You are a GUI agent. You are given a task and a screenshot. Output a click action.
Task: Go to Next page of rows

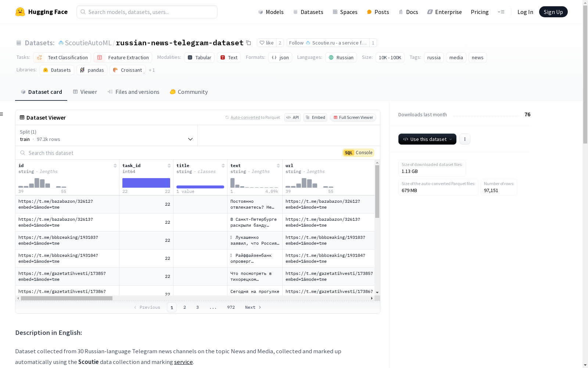coord(253,307)
